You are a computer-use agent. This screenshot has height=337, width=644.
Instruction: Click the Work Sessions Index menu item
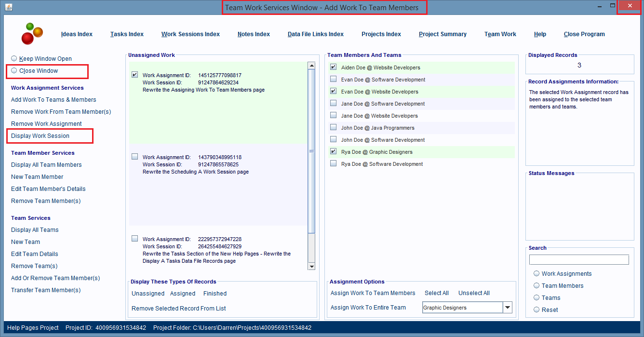pos(190,34)
